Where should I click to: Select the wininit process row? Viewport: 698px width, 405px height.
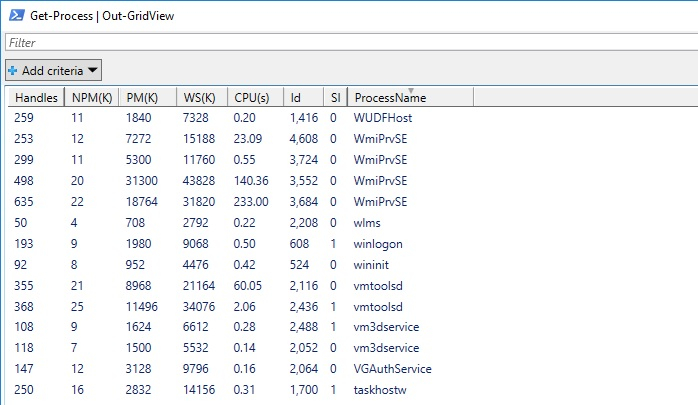pos(374,264)
